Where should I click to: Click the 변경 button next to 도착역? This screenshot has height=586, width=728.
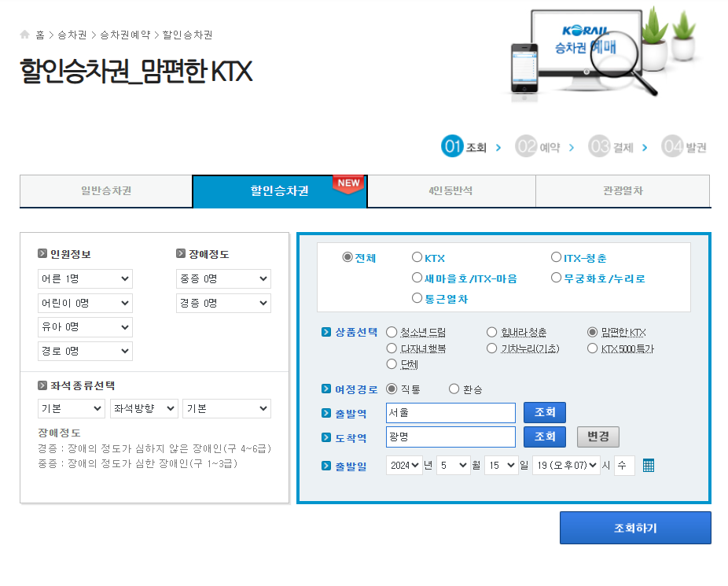click(x=597, y=437)
